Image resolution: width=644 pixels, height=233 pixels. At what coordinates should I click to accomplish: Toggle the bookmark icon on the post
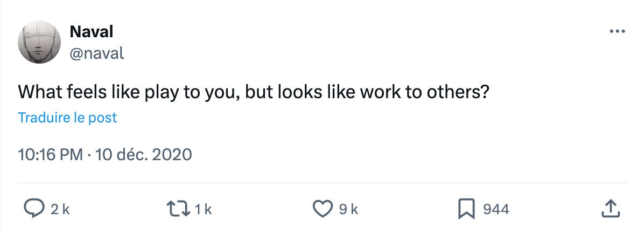[467, 209]
